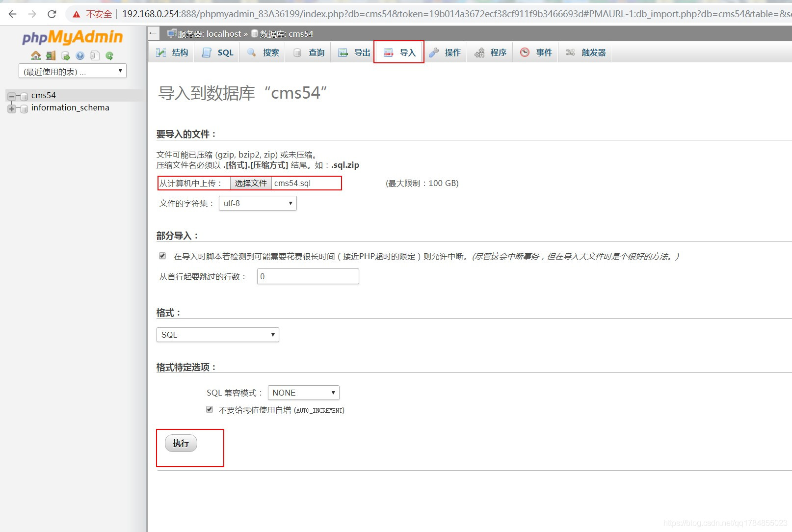Click the 最大限制 100 GB text

pyautogui.click(x=422, y=183)
